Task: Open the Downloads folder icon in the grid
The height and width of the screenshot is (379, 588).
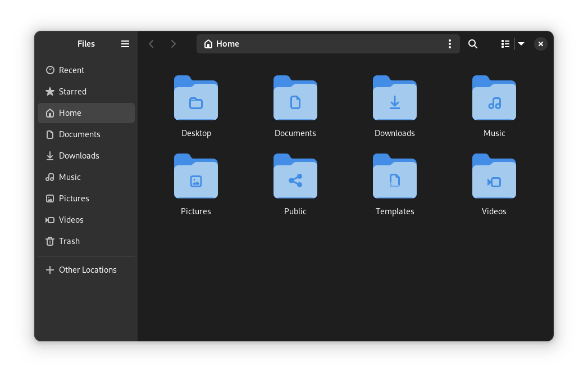Action: click(394, 98)
